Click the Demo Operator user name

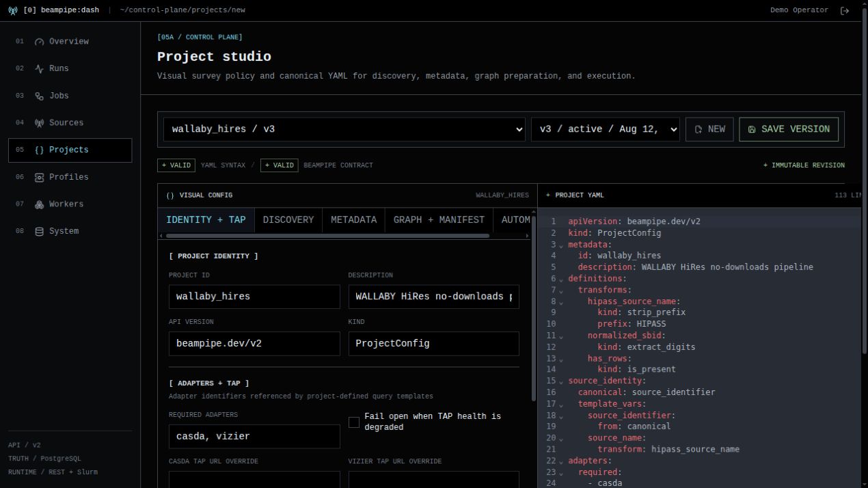coord(799,10)
